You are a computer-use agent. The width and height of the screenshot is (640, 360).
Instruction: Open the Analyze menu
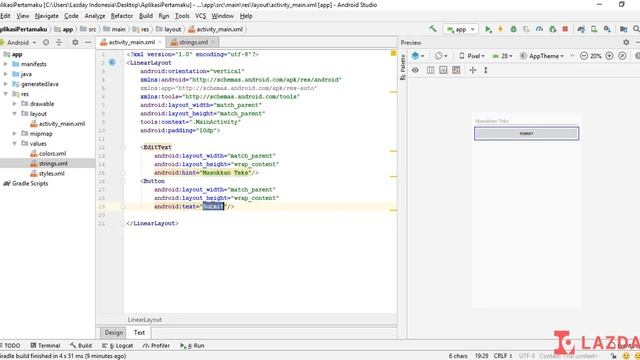[95, 16]
